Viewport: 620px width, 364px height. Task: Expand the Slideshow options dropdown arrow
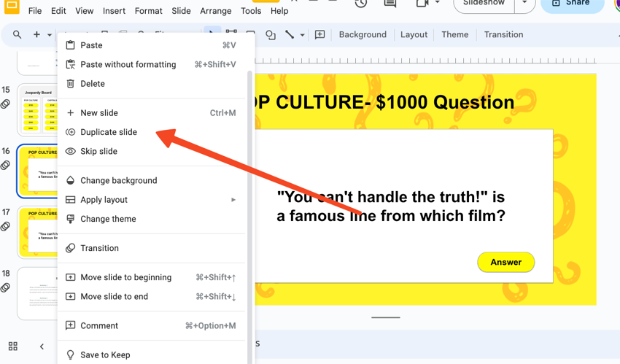(524, 4)
